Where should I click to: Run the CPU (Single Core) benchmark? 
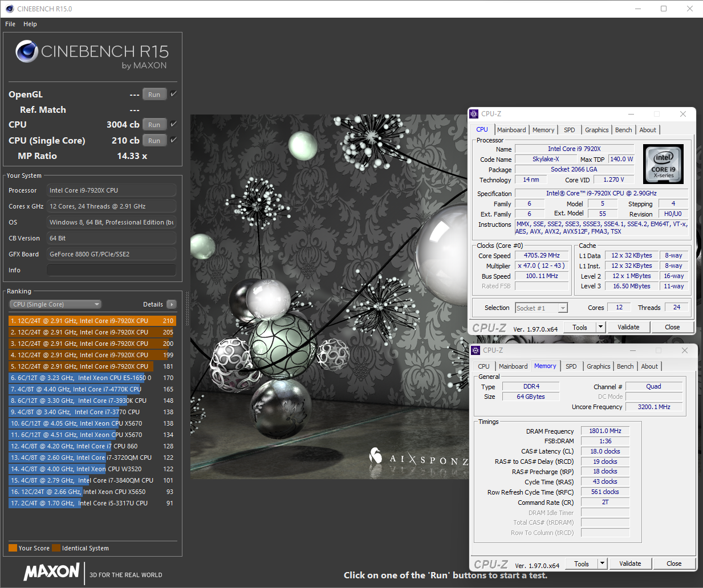[155, 141]
